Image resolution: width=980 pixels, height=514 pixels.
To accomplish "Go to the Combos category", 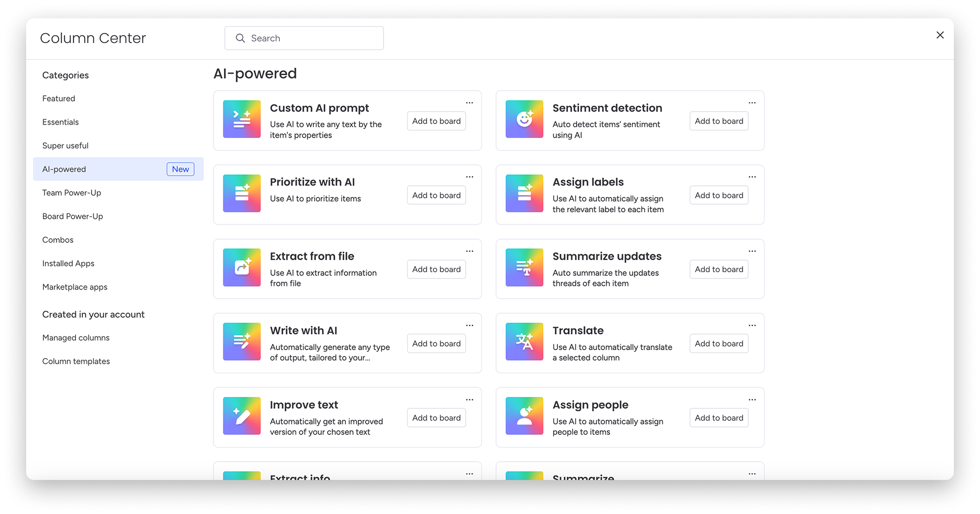I will [x=118, y=240].
